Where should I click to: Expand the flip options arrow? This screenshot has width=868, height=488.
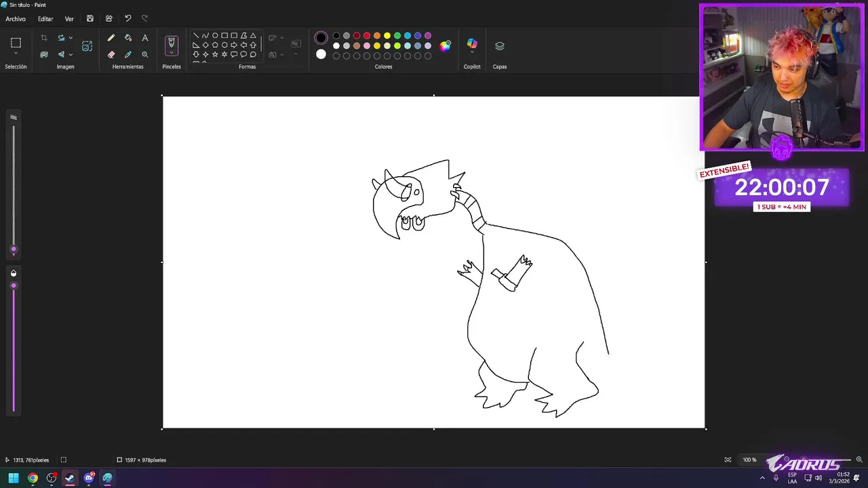71,54
